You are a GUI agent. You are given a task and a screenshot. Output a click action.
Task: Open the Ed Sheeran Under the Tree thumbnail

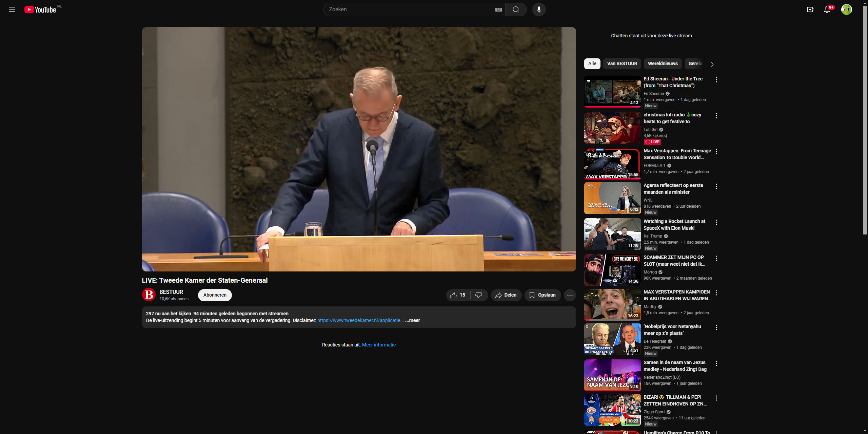(x=612, y=91)
